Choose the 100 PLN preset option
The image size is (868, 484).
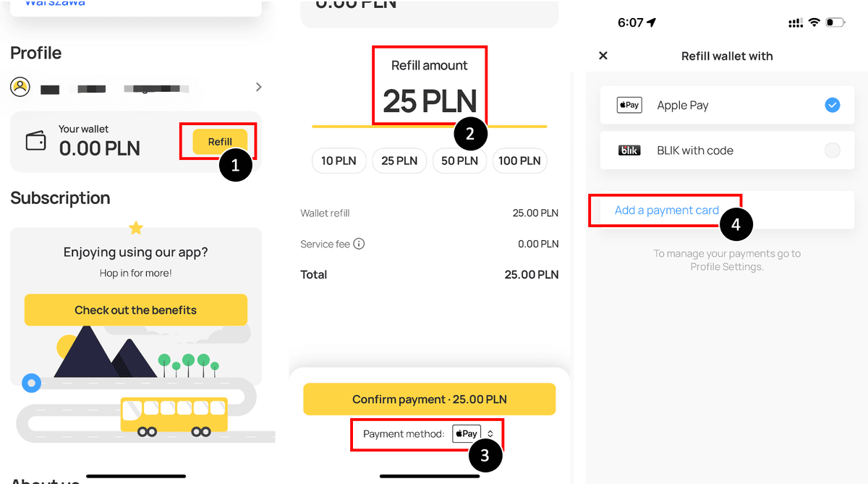pos(519,161)
